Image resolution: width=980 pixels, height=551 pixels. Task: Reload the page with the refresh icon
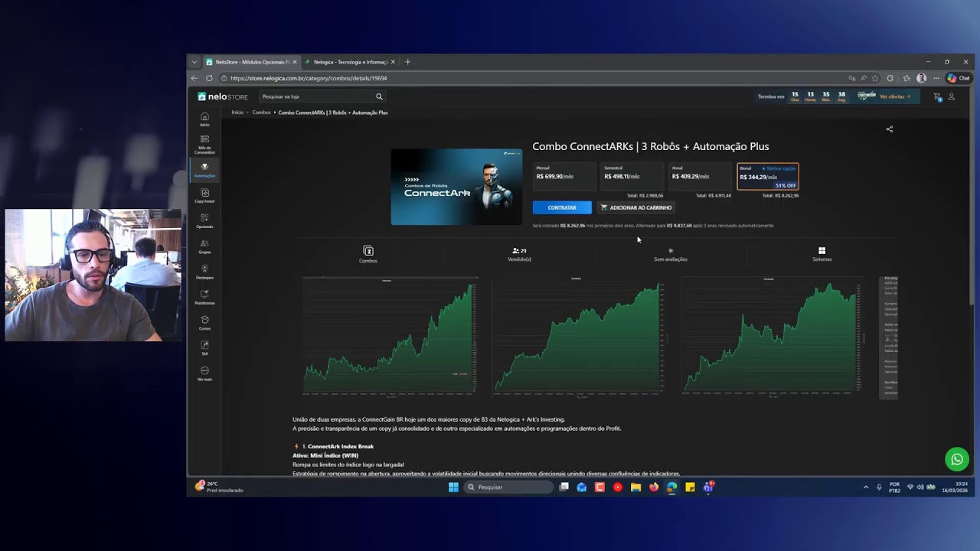tap(209, 78)
